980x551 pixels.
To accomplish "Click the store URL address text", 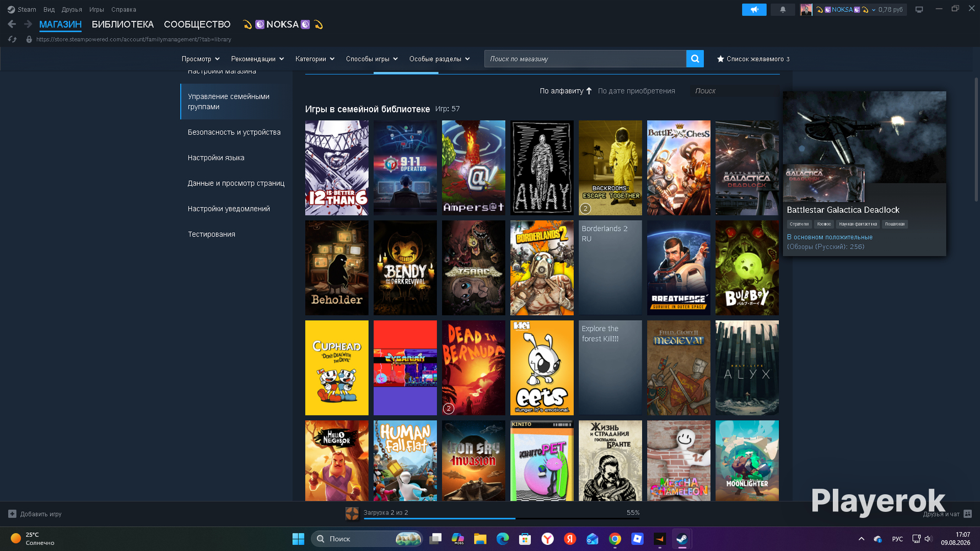I will (134, 39).
